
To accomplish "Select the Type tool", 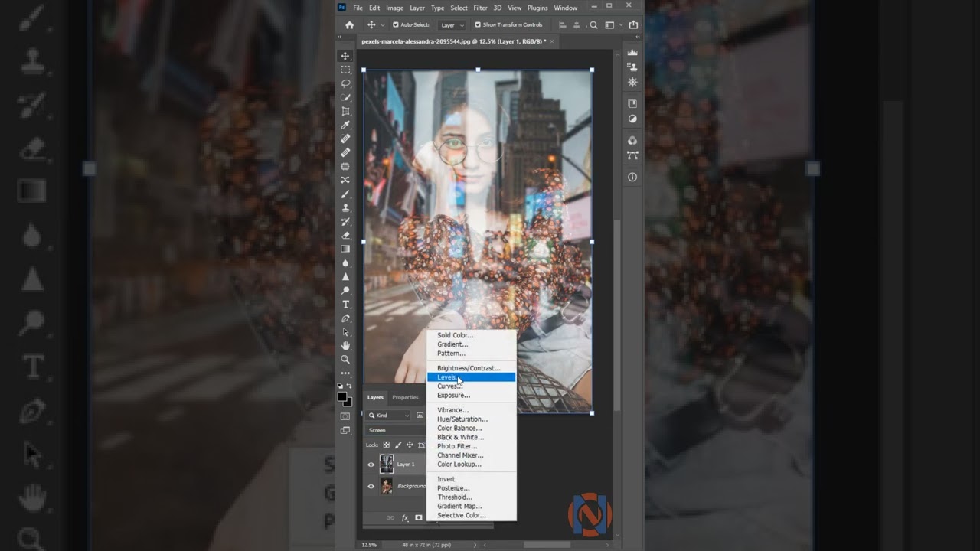I will tap(345, 304).
